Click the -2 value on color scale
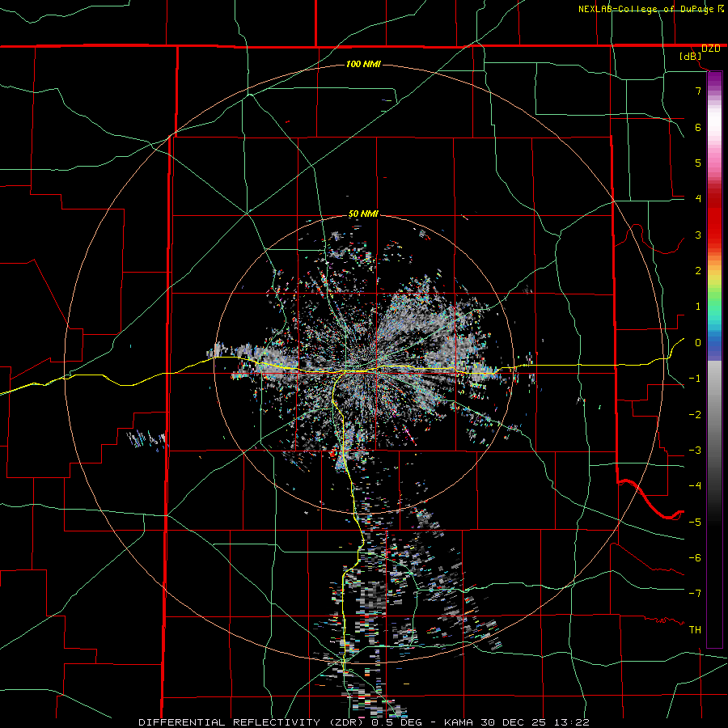Image resolution: width=728 pixels, height=728 pixels. coord(695,415)
